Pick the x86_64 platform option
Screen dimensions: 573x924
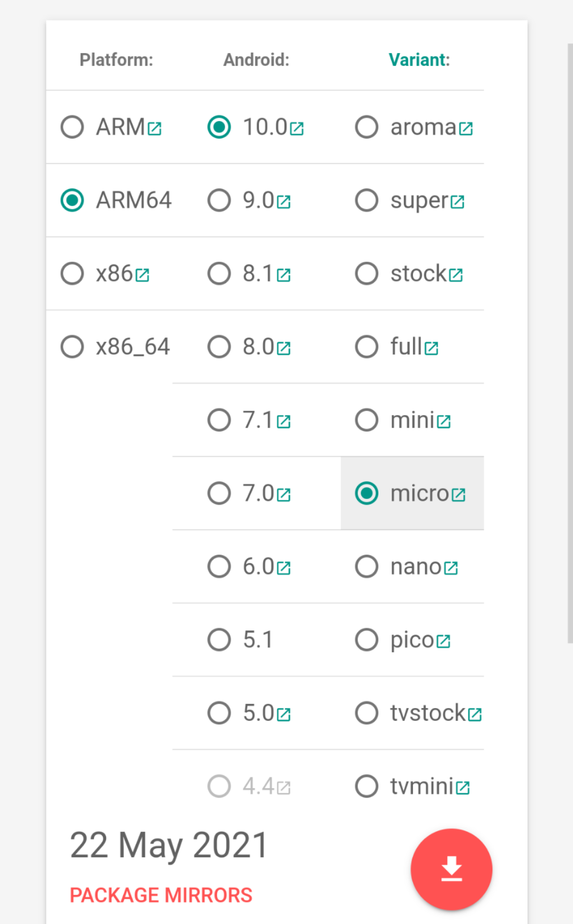[72, 346]
